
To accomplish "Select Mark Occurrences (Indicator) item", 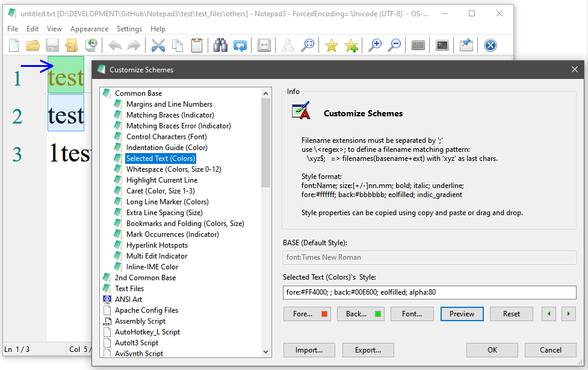I will tap(173, 234).
